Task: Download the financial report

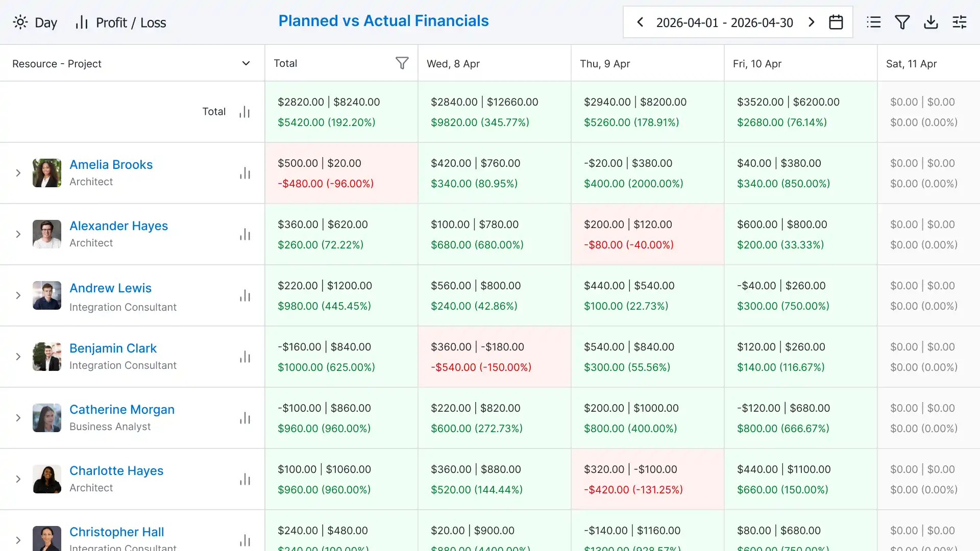Action: (x=931, y=22)
